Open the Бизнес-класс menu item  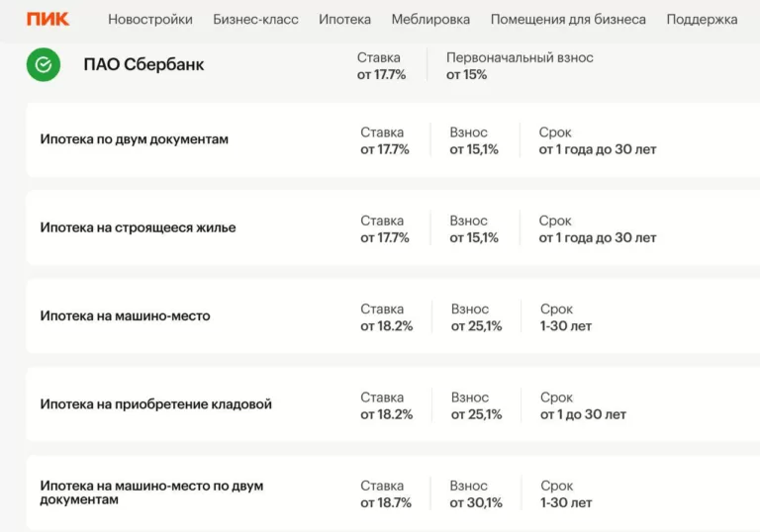point(255,20)
